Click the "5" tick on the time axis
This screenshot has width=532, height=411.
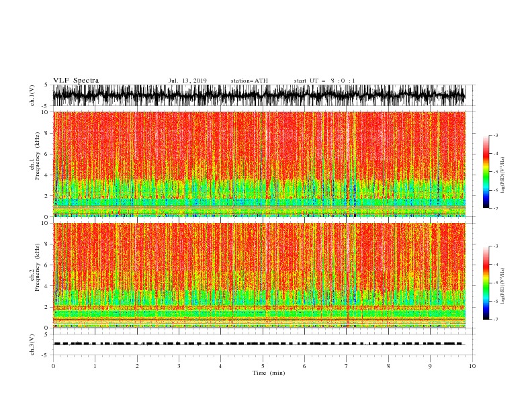263,366
